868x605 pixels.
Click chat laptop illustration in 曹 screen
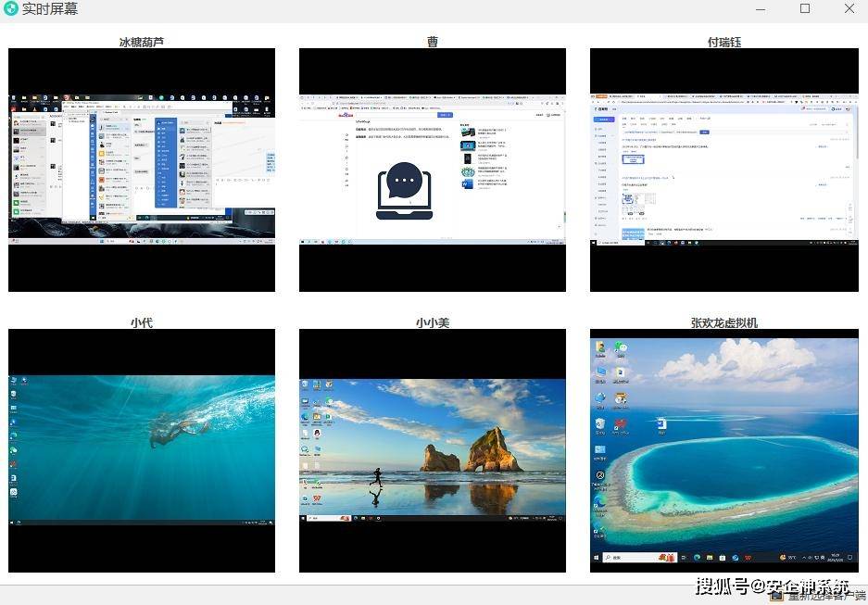coord(404,191)
